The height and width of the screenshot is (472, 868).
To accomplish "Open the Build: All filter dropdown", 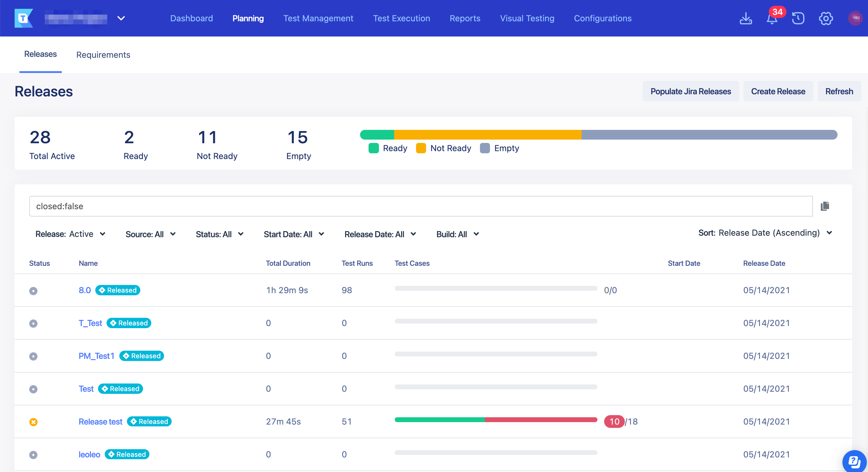I will [x=457, y=234].
